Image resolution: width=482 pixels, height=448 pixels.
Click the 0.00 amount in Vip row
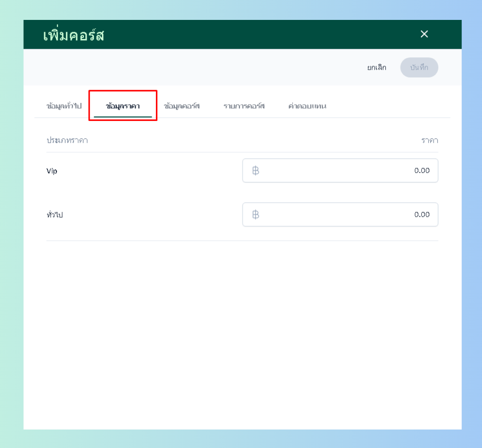(x=422, y=171)
